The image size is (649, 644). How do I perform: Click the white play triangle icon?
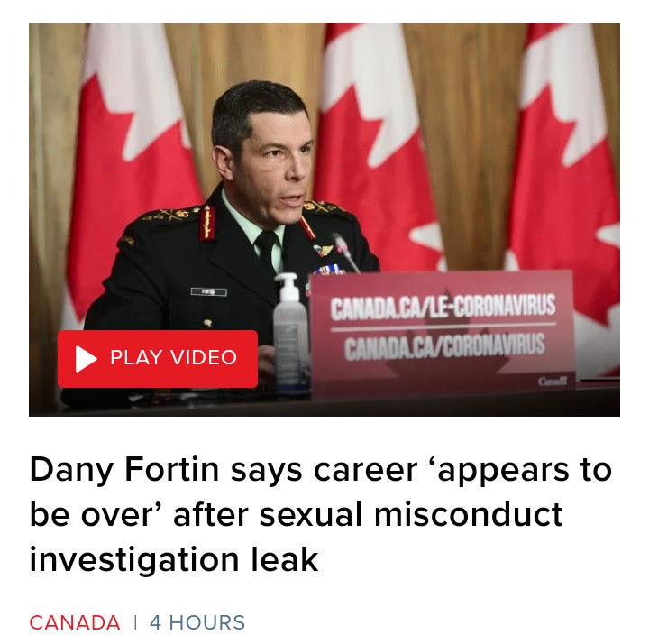click(86, 359)
